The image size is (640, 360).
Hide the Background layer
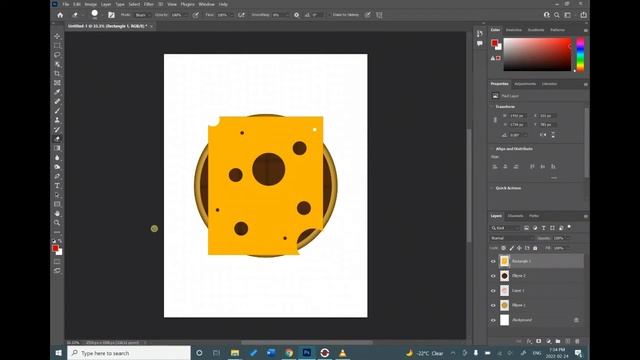pyautogui.click(x=493, y=320)
